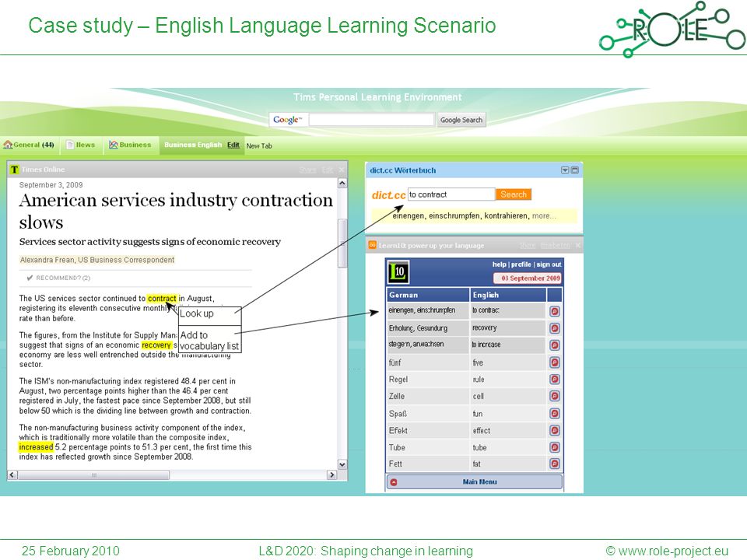Click the 'Erholung, Gesundung' table cell
Image resolution: width=747 pixels, height=560 pixels.
(x=428, y=328)
